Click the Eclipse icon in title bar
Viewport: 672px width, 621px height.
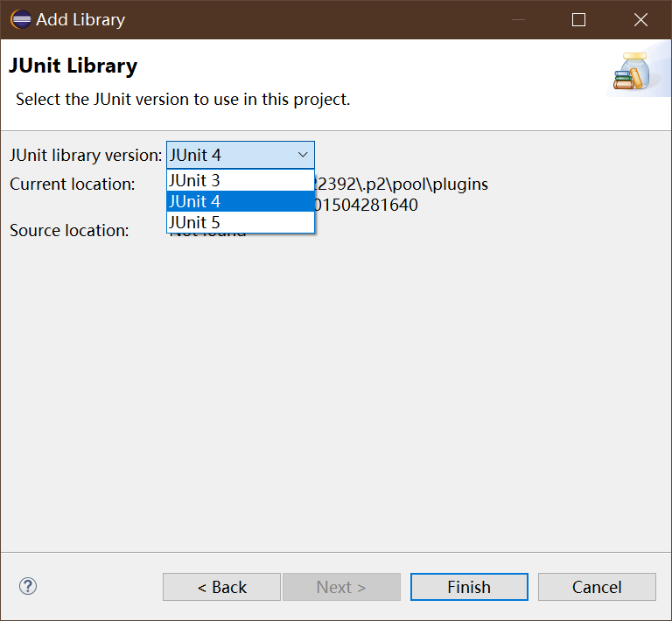pos(21,19)
